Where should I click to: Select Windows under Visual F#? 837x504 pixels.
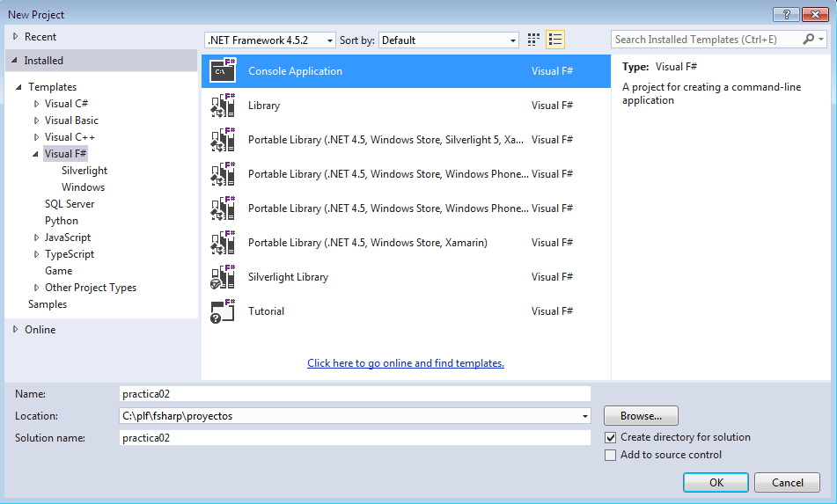[83, 187]
